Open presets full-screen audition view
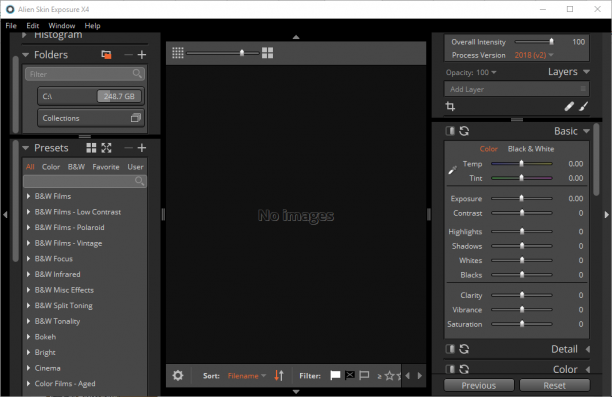 [x=106, y=148]
